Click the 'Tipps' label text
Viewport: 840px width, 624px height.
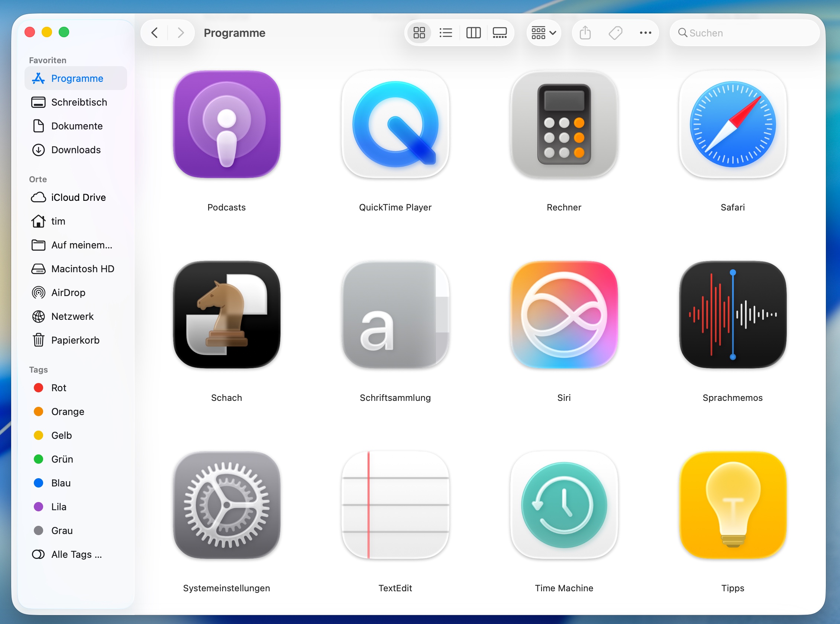[x=733, y=588]
